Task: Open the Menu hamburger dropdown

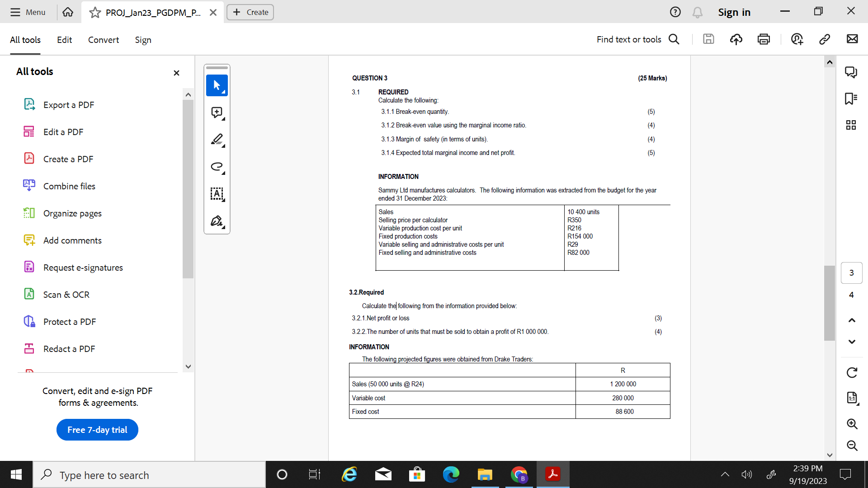Action: (28, 12)
